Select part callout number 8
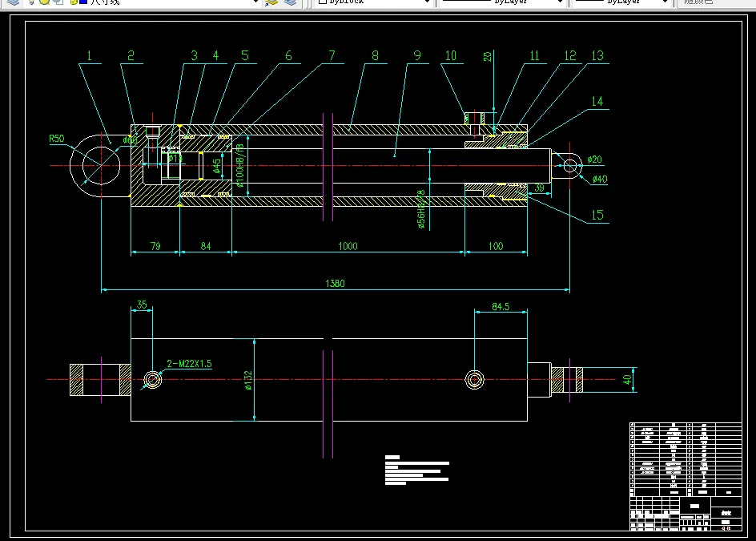756x541 pixels. (375, 56)
